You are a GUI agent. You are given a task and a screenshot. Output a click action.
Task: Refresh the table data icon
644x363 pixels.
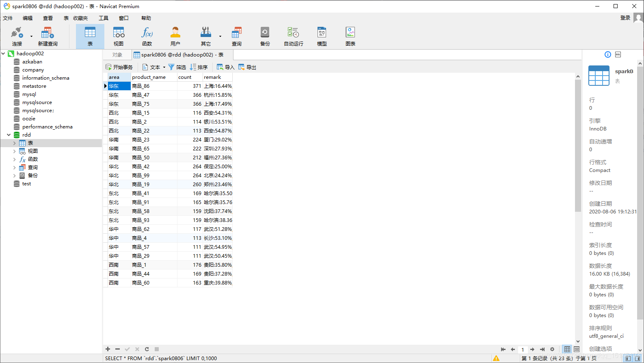(147, 349)
